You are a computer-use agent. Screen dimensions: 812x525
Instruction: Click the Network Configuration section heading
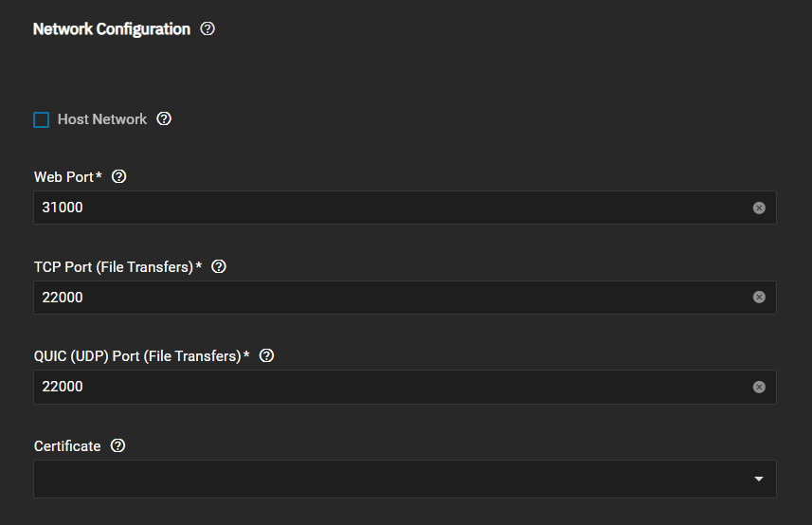[112, 29]
